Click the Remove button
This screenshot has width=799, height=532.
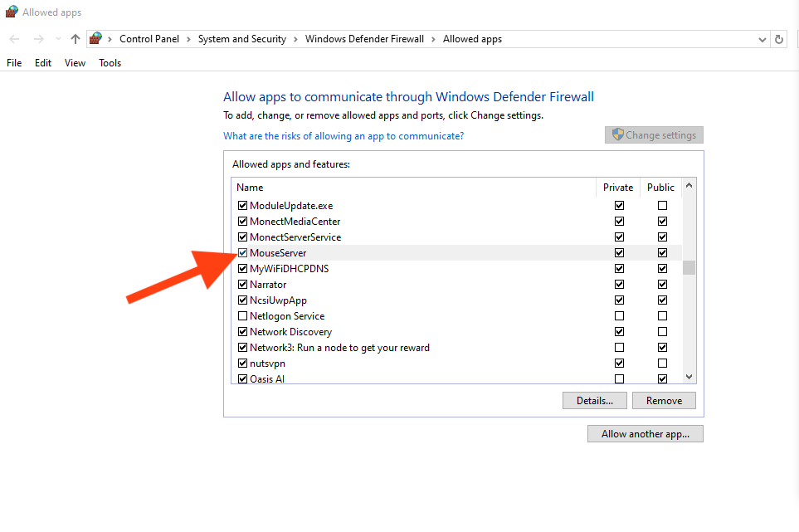click(664, 401)
